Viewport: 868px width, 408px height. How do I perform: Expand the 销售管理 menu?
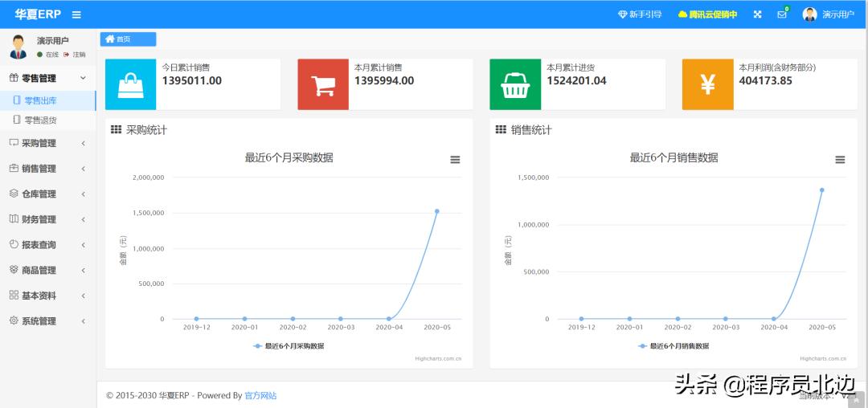point(47,169)
